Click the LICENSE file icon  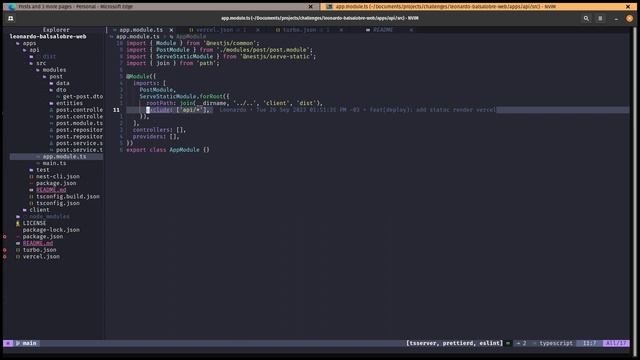tap(18, 223)
